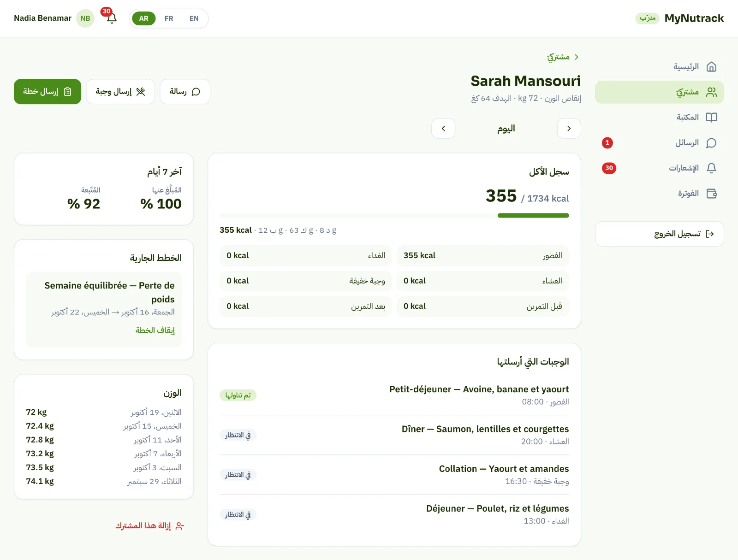Switch language to FR
The image size is (738, 560).
[x=169, y=18]
